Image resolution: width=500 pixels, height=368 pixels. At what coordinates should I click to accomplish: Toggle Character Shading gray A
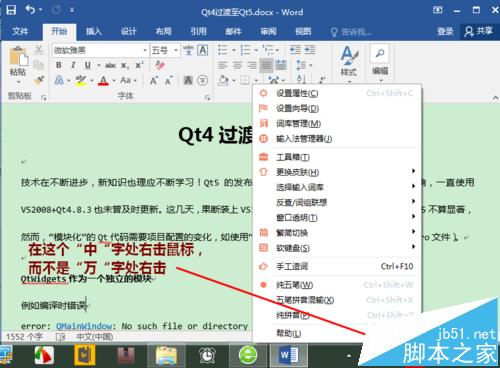point(188,80)
